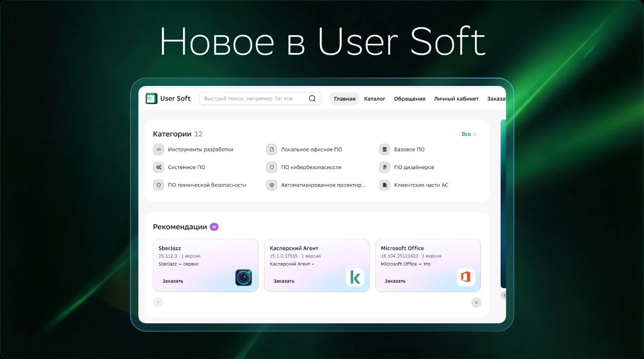This screenshot has width=644, height=359.
Task: Open the Касперский Агент card title
Action: [x=294, y=248]
